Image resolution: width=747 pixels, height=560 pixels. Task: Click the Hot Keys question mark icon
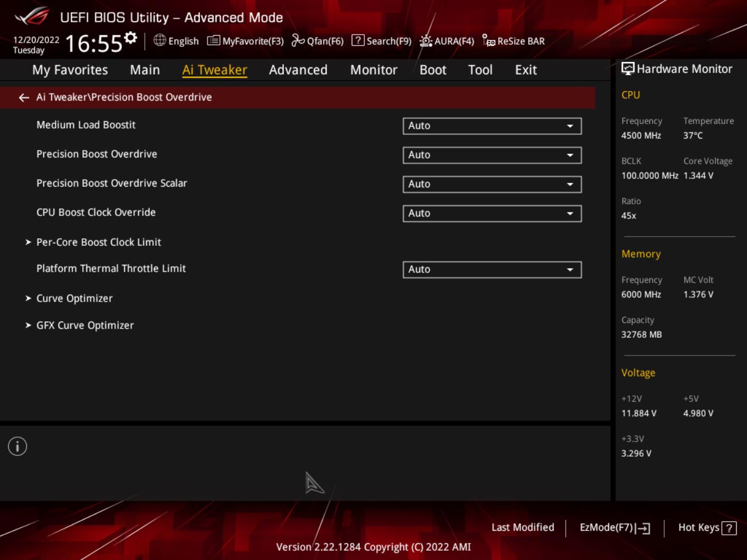coord(729,528)
